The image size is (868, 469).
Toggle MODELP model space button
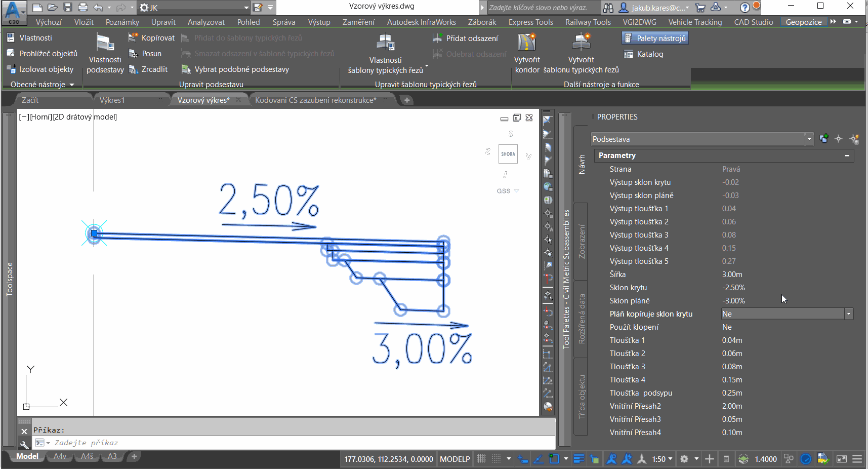454,459
